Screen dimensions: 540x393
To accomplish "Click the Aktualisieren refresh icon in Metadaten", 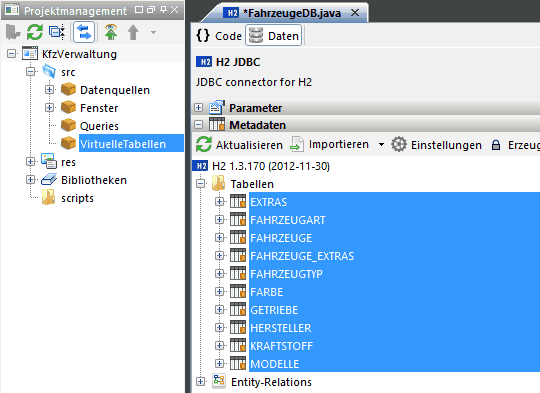I will point(204,144).
